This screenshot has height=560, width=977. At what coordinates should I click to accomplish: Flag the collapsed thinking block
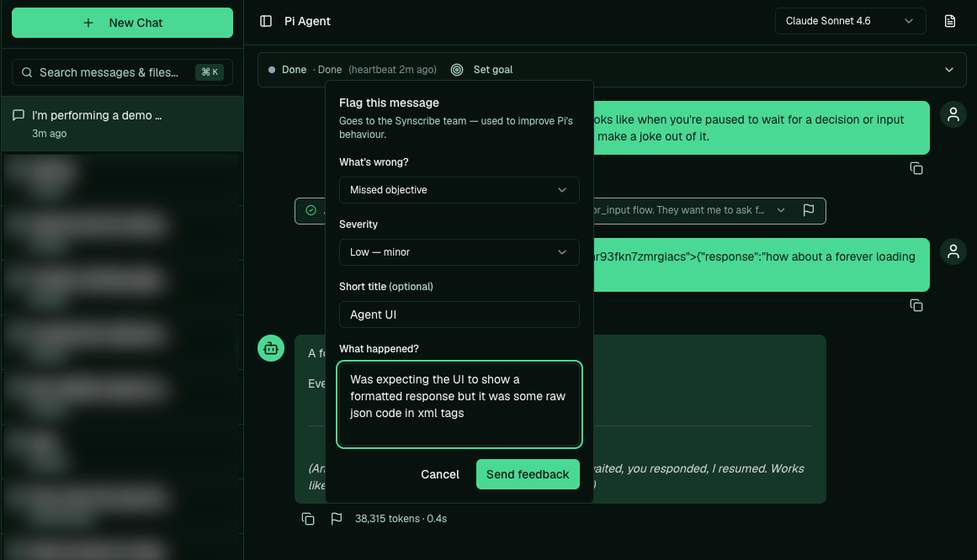[808, 210]
